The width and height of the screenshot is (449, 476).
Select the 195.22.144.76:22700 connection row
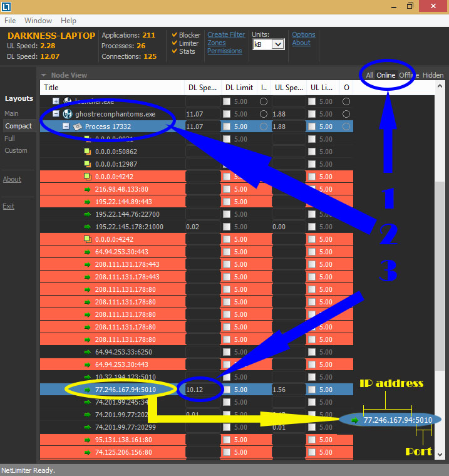point(197,214)
